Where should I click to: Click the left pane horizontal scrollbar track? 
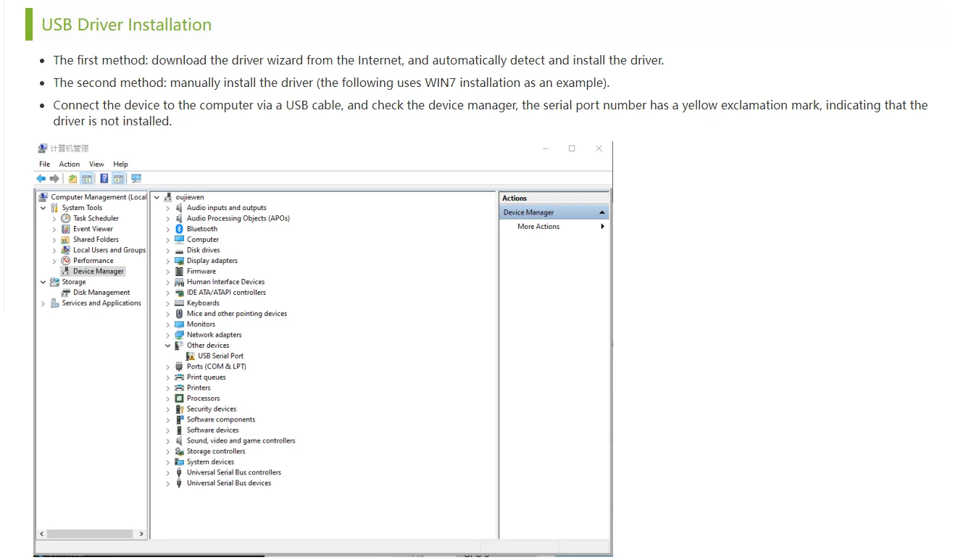[91, 534]
